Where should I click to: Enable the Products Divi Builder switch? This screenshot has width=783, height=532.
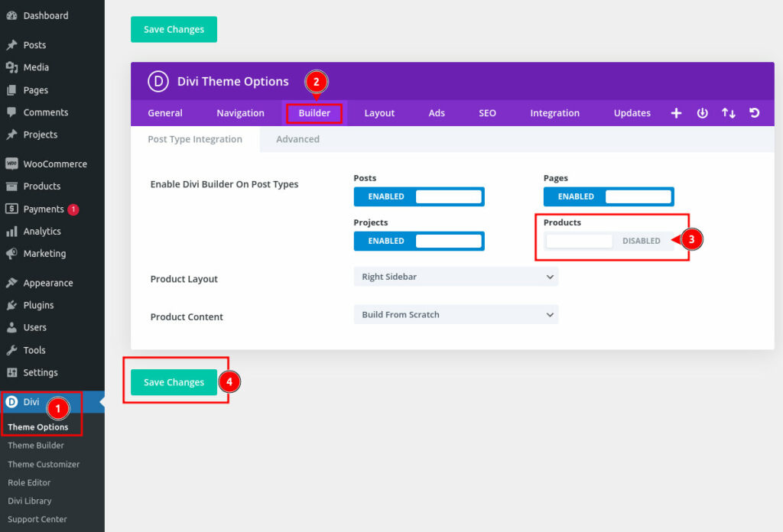coord(609,241)
